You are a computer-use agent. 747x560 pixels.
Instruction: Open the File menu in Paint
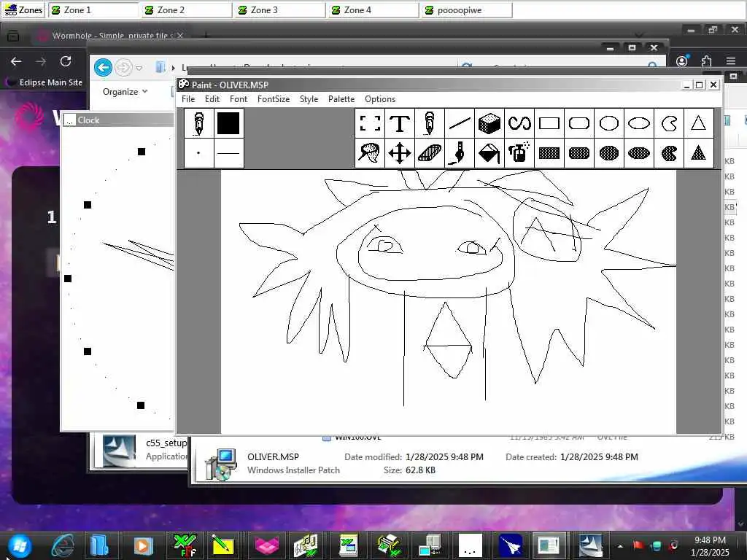[188, 99]
